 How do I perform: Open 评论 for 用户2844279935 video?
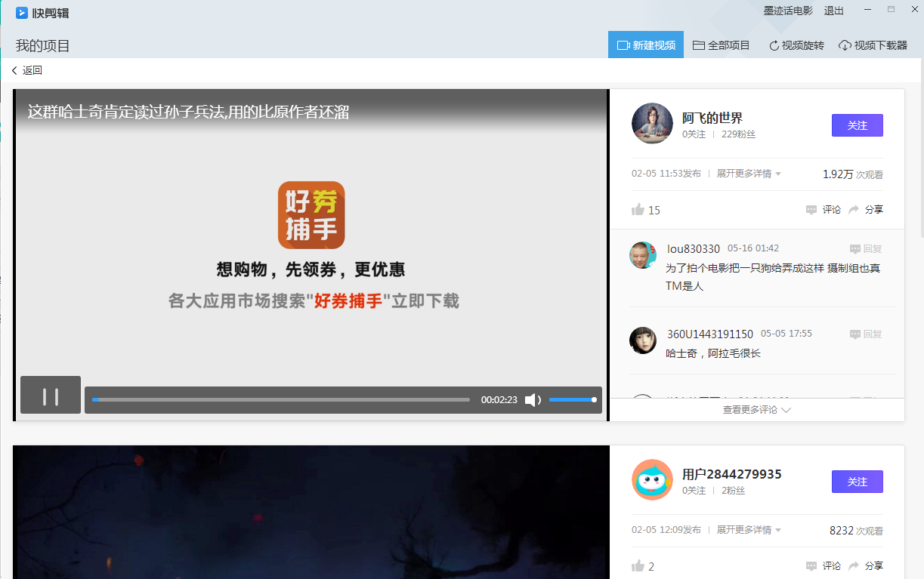[824, 565]
